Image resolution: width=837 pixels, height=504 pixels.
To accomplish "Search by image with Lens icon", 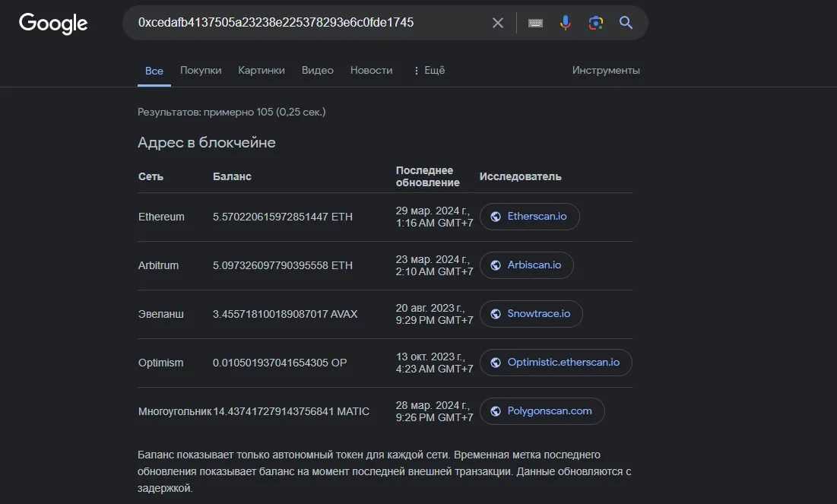I will tap(596, 22).
